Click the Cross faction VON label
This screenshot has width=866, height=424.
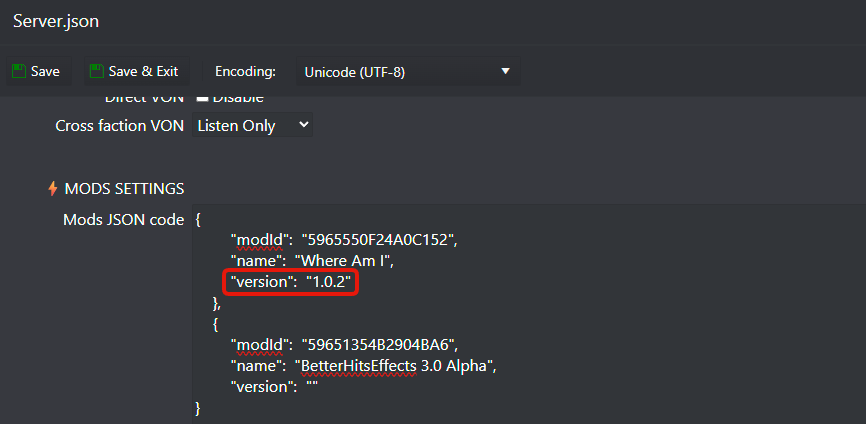tap(119, 126)
